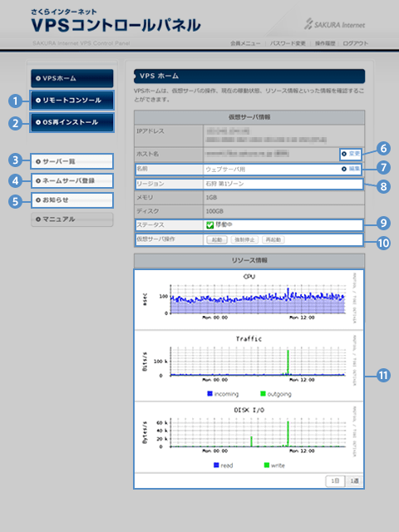Click green write legend swatch
Viewport: 399px width, 532px height.
(x=267, y=465)
